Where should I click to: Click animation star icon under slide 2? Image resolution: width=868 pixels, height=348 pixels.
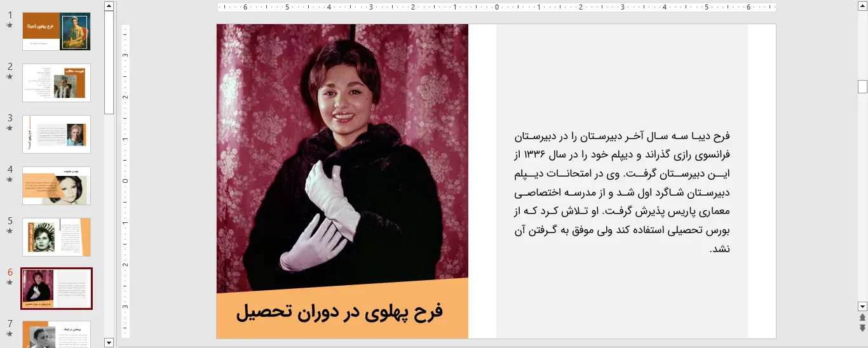[10, 77]
